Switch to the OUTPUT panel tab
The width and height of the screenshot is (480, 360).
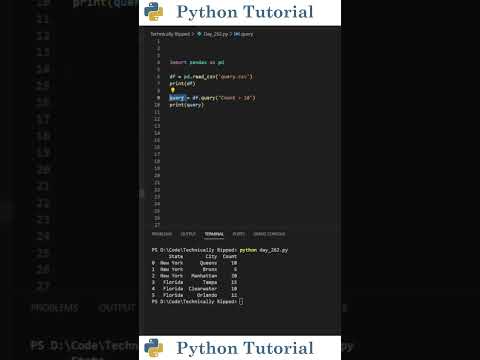(x=188, y=234)
